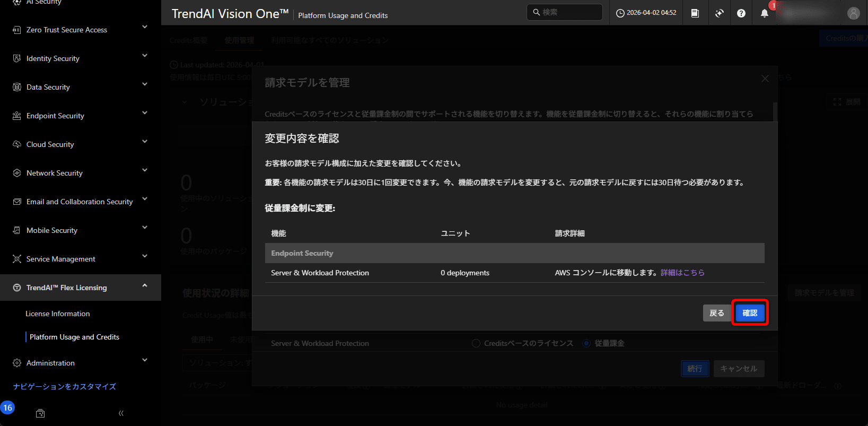Open the 詳細はこちら link
Image resolution: width=868 pixels, height=426 pixels.
point(682,273)
